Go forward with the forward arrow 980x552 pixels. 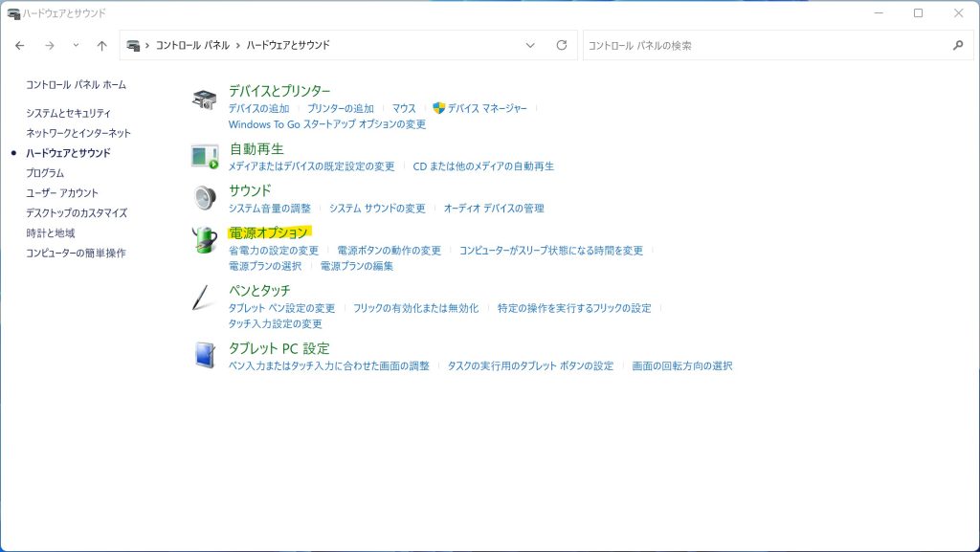coord(50,46)
